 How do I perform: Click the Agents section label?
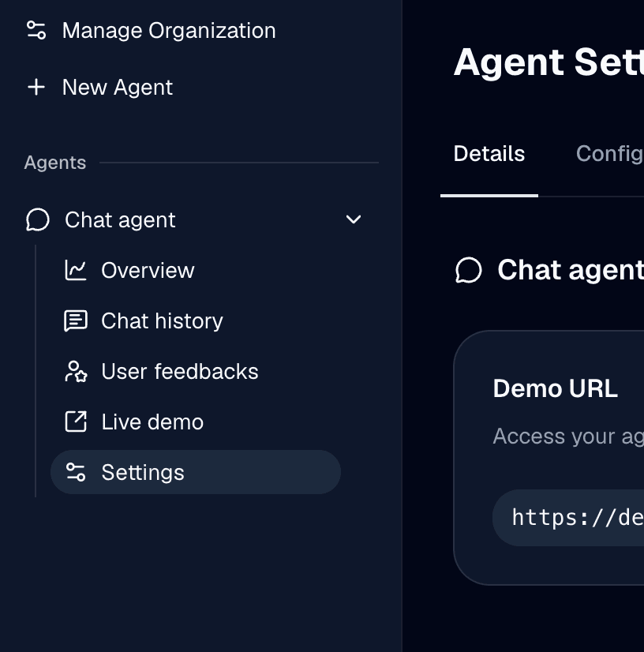[55, 163]
